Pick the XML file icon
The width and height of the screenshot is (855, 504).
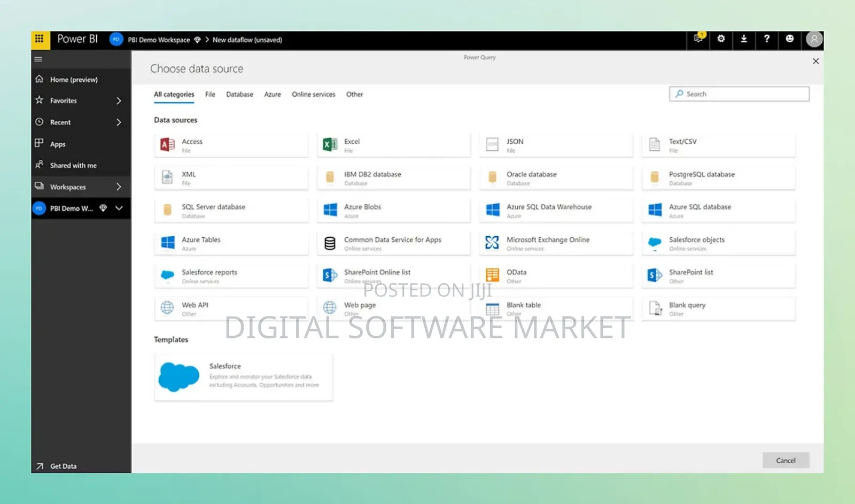[167, 177]
